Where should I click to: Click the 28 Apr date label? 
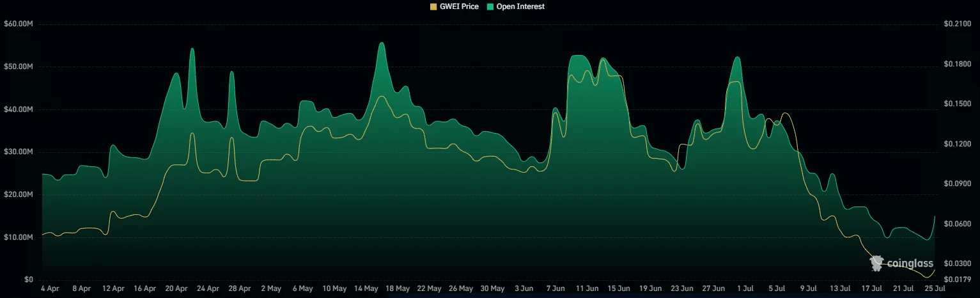tap(240, 289)
